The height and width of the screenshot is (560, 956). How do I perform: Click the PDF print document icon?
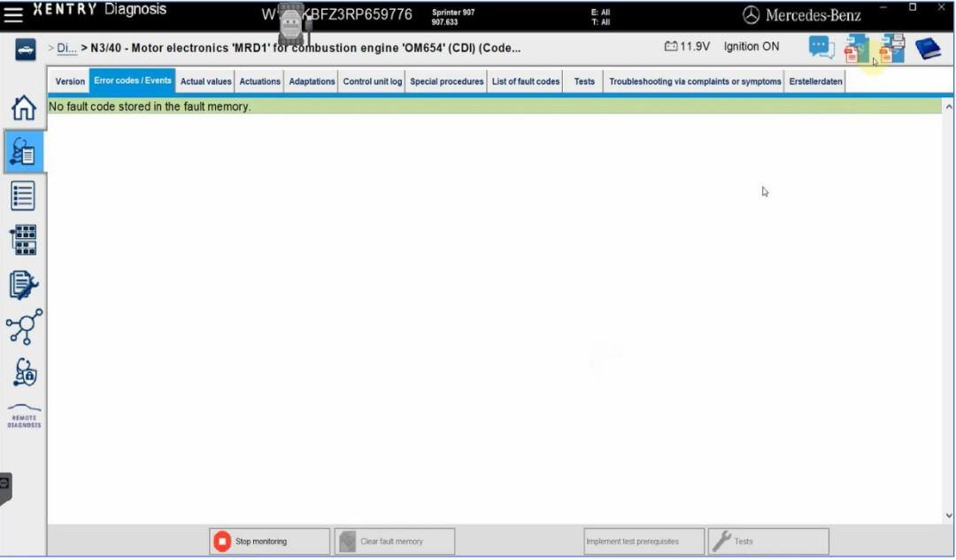(x=891, y=48)
